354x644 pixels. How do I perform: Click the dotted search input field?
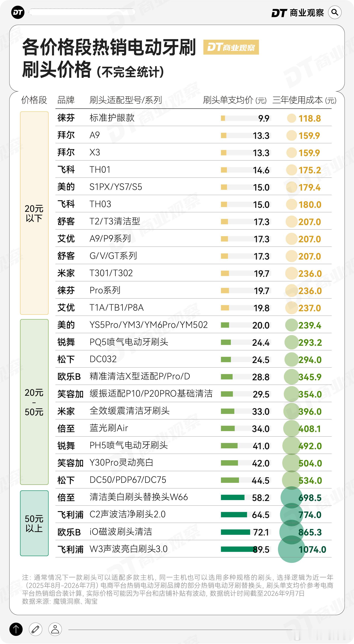pos(82,12)
